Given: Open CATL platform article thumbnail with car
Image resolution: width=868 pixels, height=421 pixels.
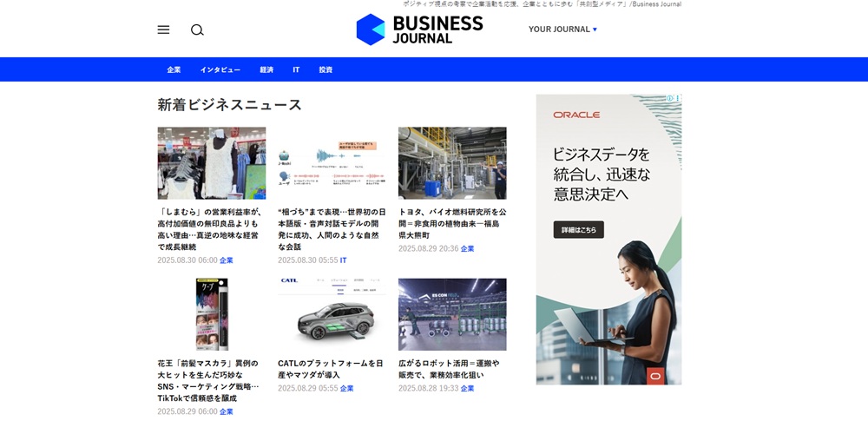Looking at the screenshot, I should [332, 314].
